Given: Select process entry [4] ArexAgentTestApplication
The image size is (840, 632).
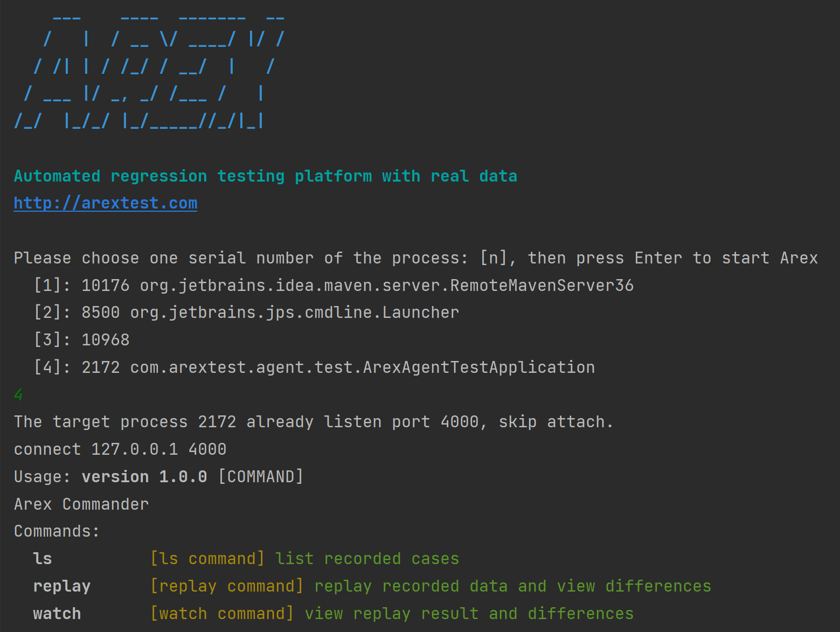Looking at the screenshot, I should point(314,367).
